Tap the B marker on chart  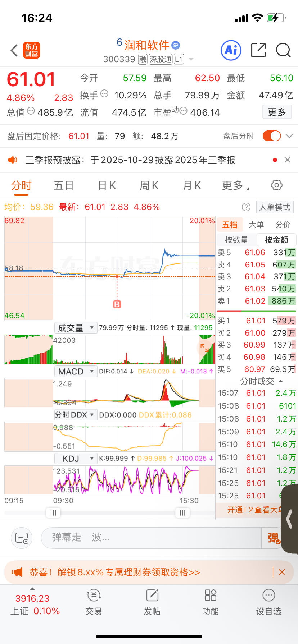coord(117,304)
